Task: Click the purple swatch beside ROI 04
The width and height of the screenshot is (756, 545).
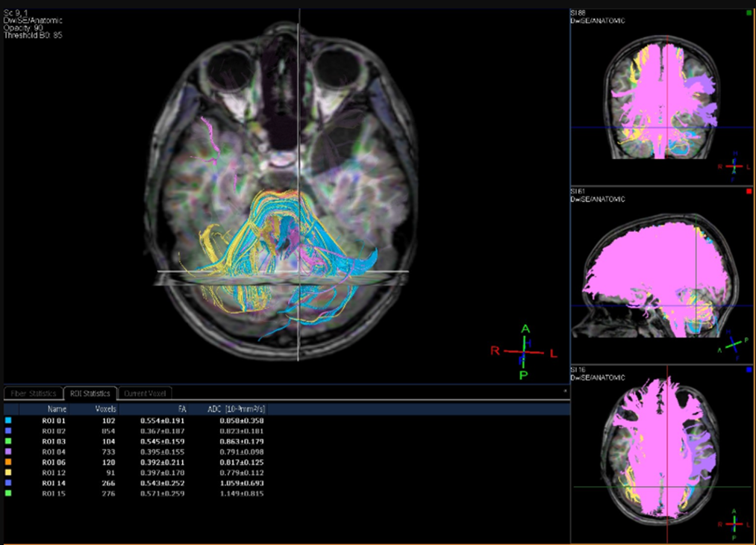Action: click(x=7, y=452)
